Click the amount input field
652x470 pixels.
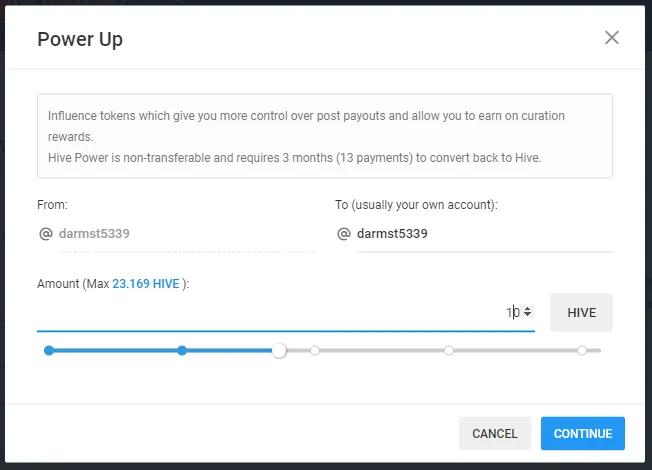(x=286, y=312)
